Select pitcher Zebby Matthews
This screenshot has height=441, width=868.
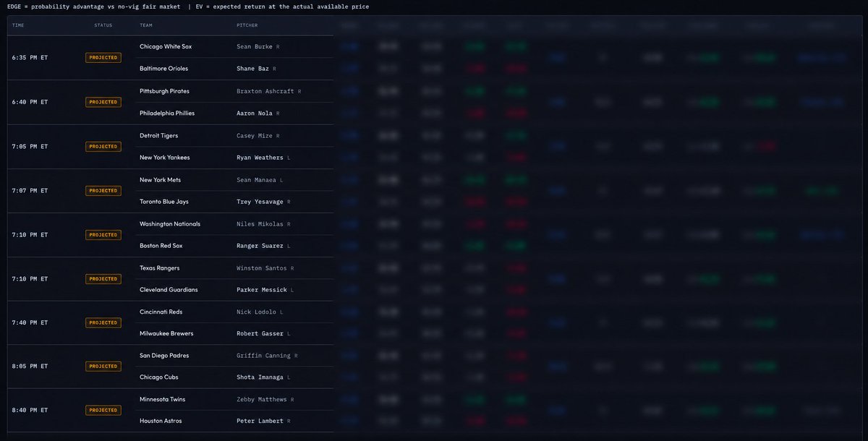262,400
